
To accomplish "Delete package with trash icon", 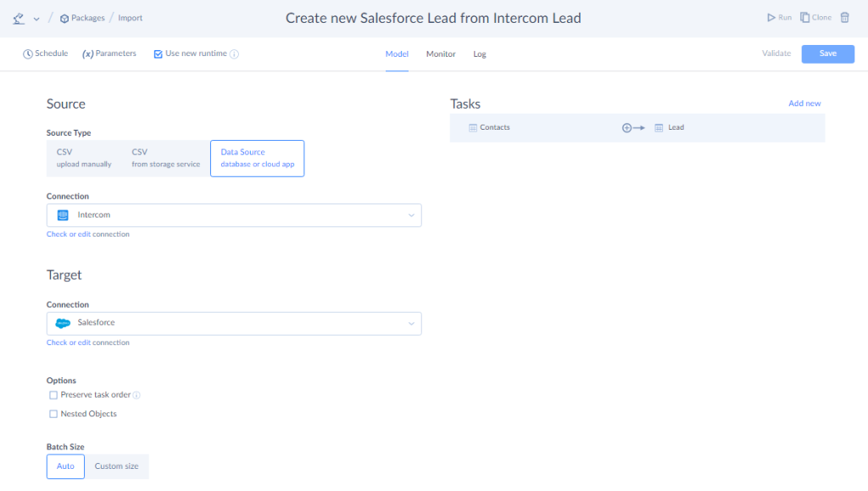I will (x=845, y=18).
